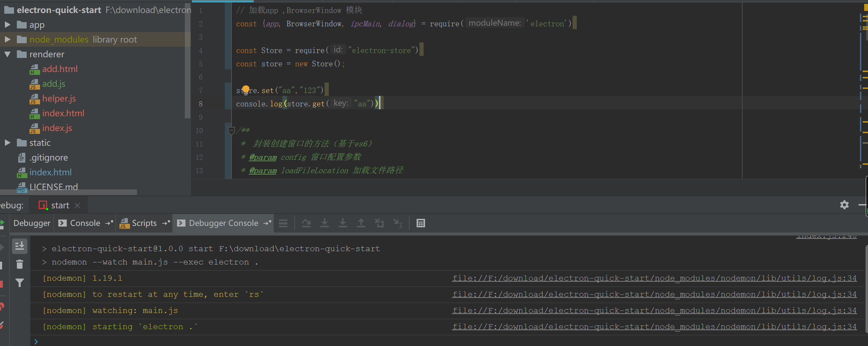
Task: Click the Step Out debug icon
Action: pos(361,223)
